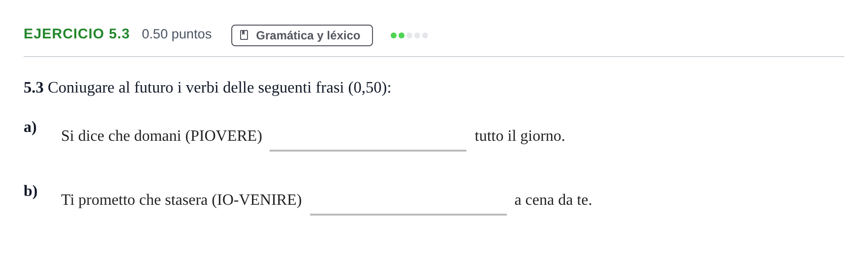Click the second green difficulty dot
The width and height of the screenshot is (868, 254).
click(402, 35)
